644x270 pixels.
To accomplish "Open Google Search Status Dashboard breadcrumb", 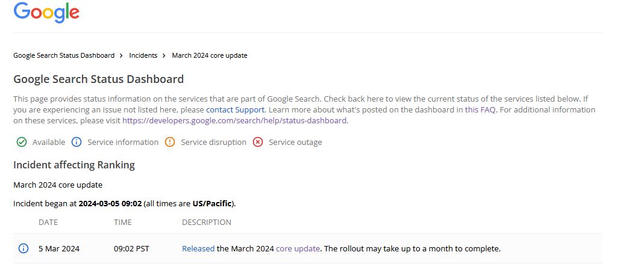I will point(64,55).
